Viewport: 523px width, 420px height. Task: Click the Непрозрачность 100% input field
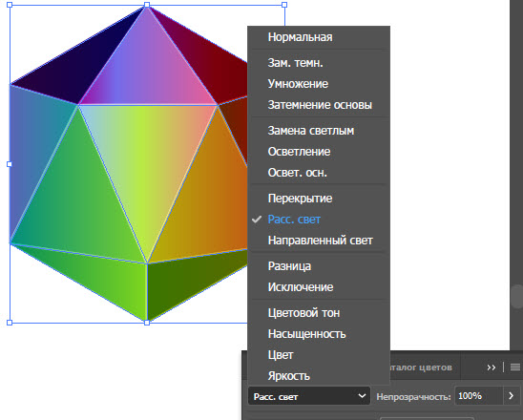pos(479,396)
